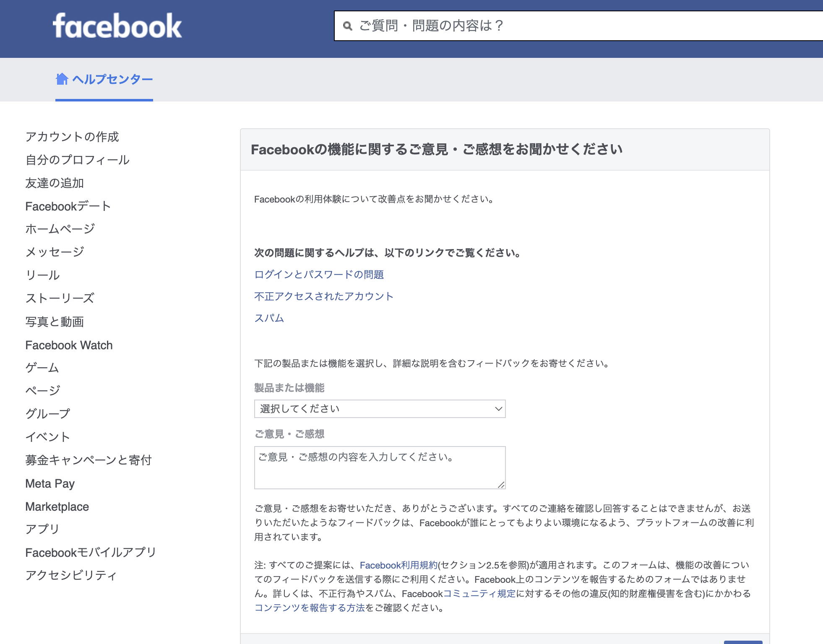Open the Facebook利用規約 link
Viewport: 823px width, 644px height.
point(398,565)
